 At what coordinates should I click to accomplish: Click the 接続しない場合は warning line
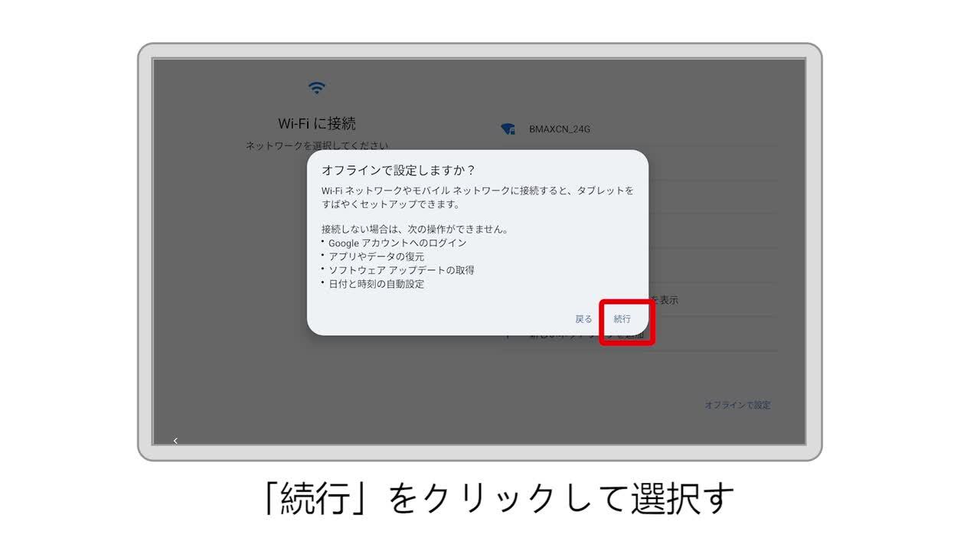(415, 229)
